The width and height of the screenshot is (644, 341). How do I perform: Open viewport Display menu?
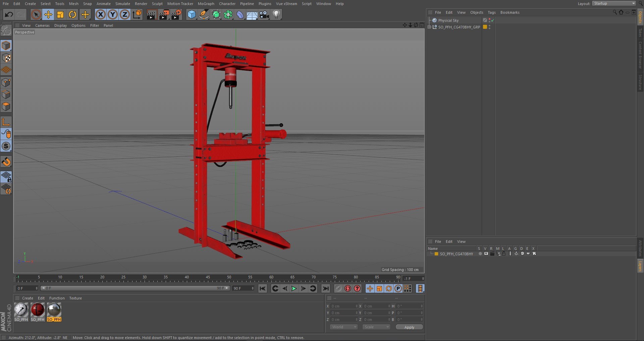click(60, 25)
